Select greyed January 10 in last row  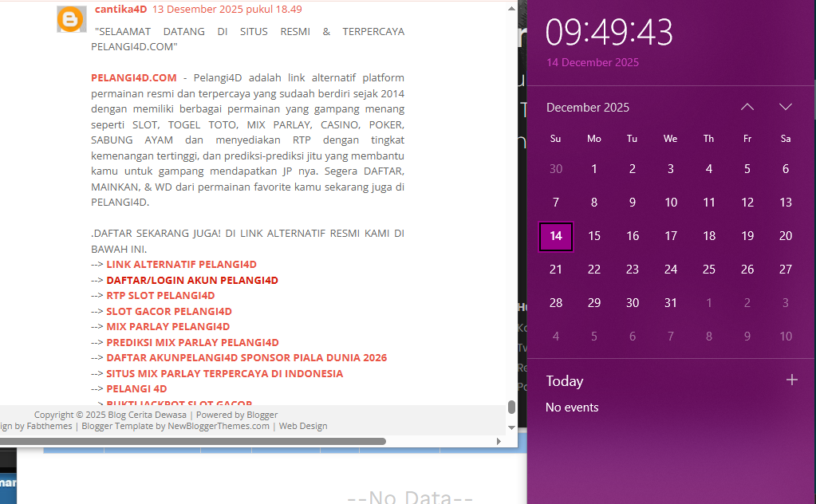tap(786, 337)
